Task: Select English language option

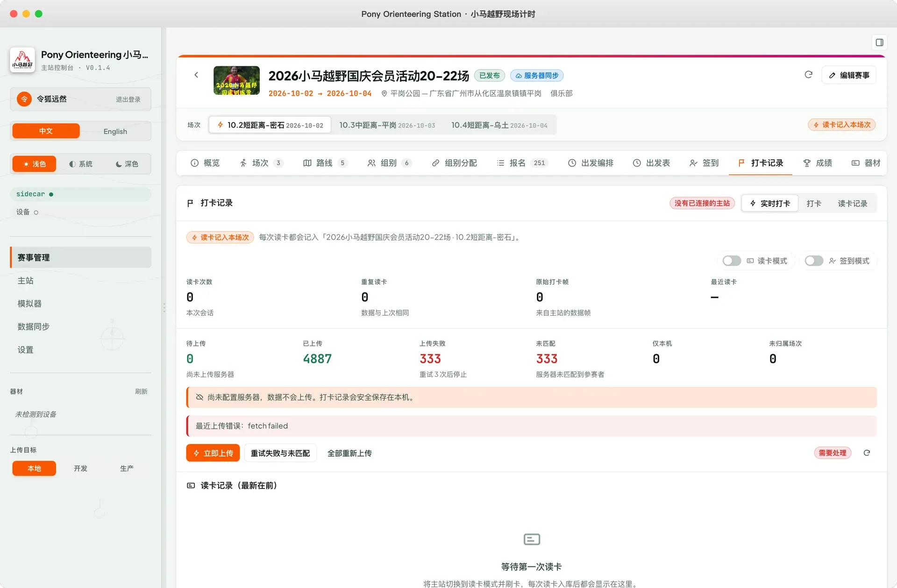Action: click(115, 131)
